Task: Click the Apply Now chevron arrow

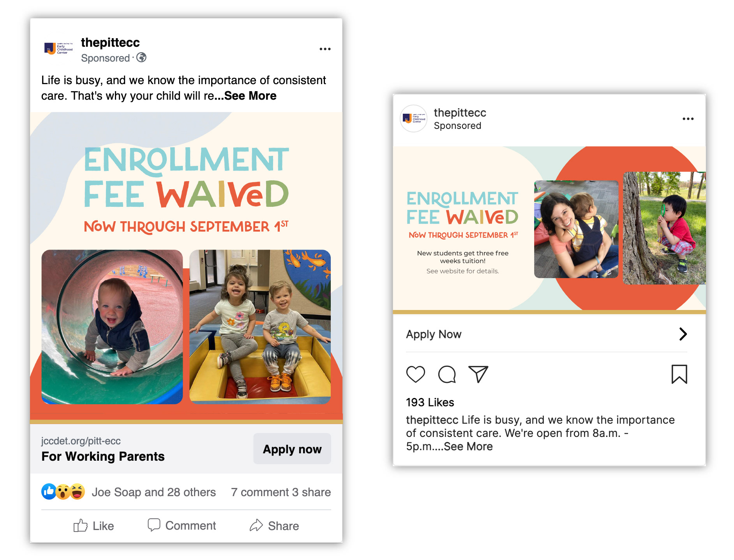Action: coord(683,334)
